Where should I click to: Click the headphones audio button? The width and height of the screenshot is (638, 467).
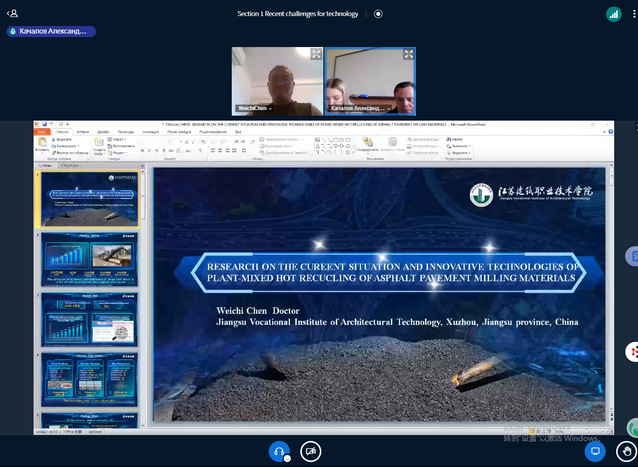point(280,451)
